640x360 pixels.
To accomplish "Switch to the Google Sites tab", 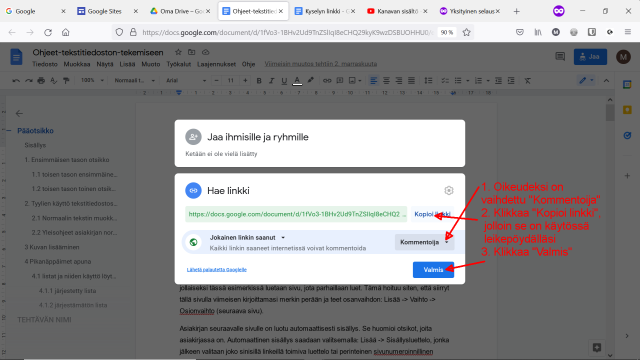I will coord(108,11).
